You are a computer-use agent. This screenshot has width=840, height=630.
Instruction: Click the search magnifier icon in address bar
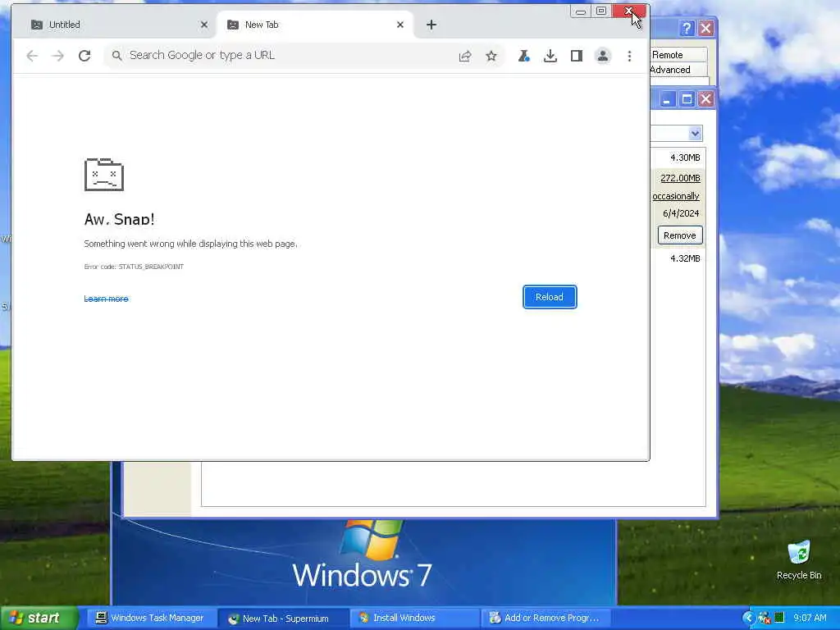pyautogui.click(x=116, y=55)
